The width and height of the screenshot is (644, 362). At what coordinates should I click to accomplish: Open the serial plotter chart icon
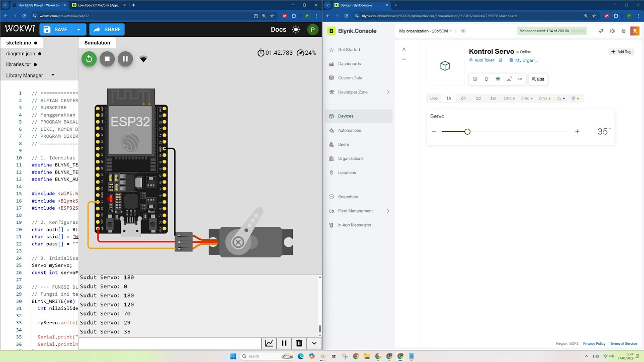269,343
